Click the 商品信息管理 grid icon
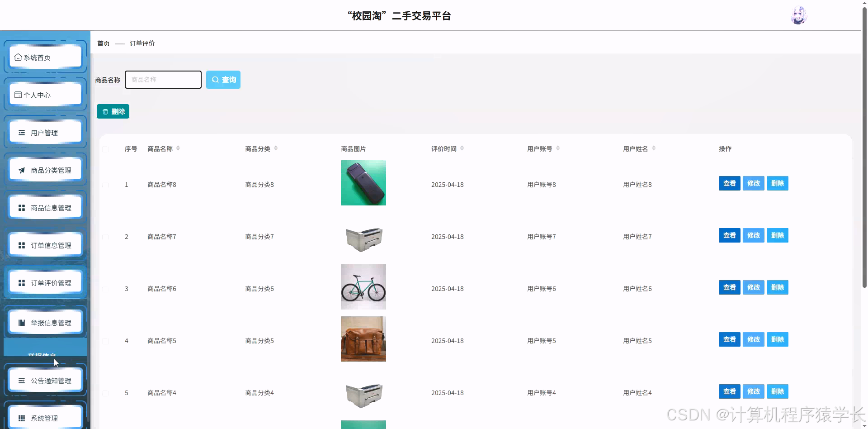This screenshot has width=868, height=429. [21, 207]
